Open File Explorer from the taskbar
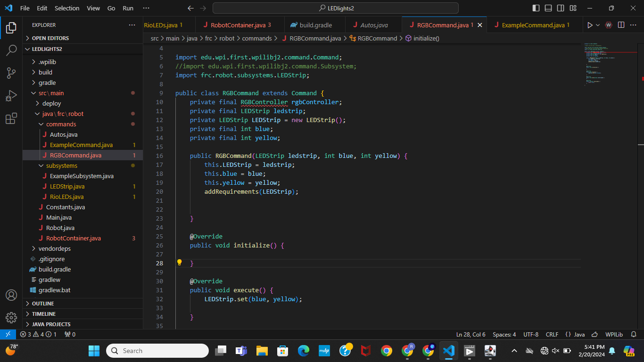The height and width of the screenshot is (362, 644). [262, 351]
